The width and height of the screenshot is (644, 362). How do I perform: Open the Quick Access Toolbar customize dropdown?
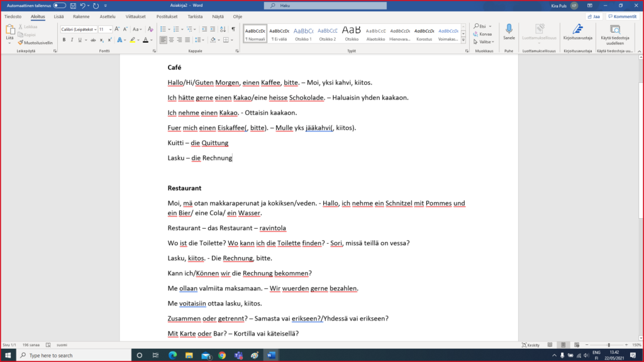tap(106, 6)
